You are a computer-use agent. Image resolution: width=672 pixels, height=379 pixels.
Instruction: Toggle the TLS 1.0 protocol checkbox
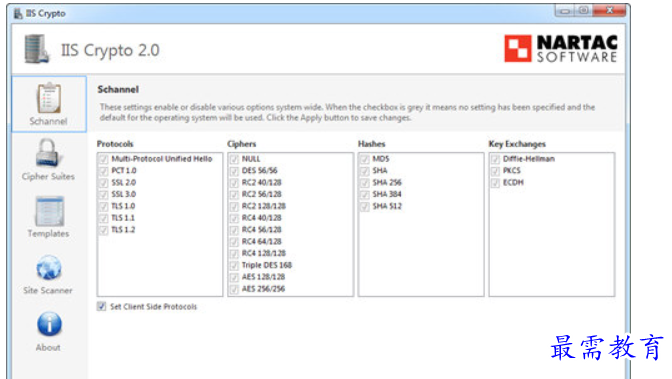tap(103, 206)
